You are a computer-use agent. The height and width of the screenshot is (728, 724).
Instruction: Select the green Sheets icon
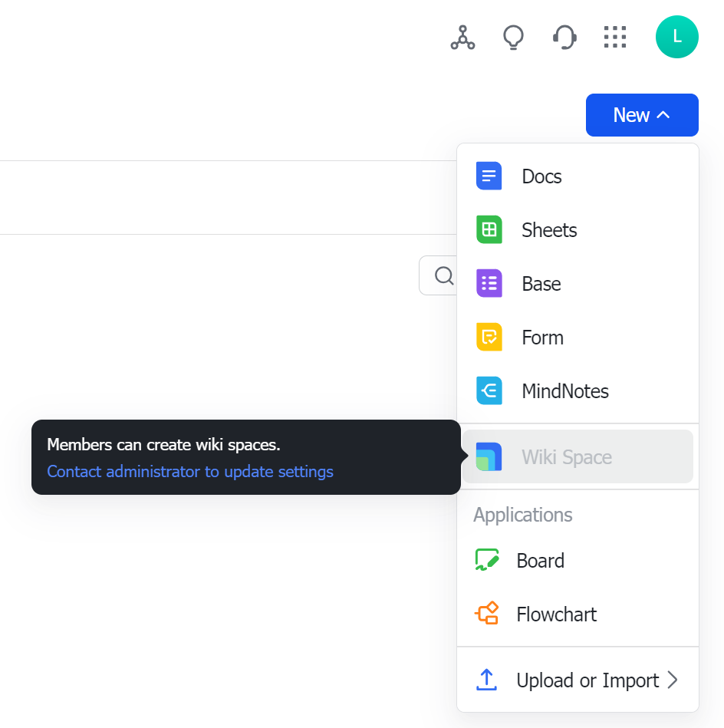point(489,229)
